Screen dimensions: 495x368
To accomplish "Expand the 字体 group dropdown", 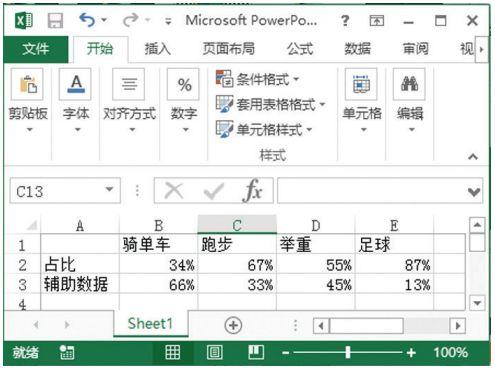I will pos(77,130).
